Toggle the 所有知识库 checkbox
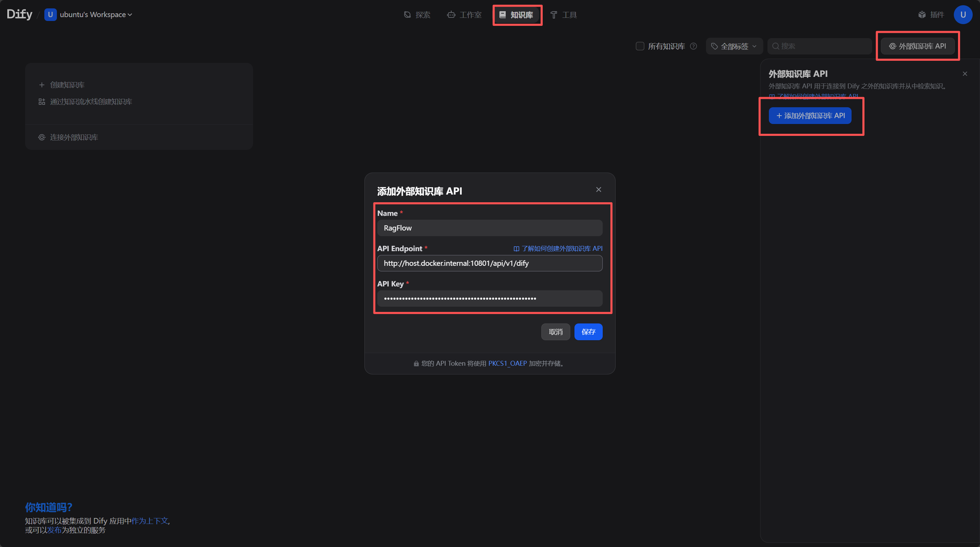 point(640,46)
